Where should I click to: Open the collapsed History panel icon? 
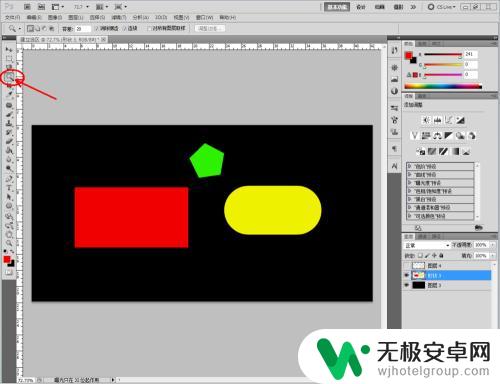pyautogui.click(x=395, y=50)
